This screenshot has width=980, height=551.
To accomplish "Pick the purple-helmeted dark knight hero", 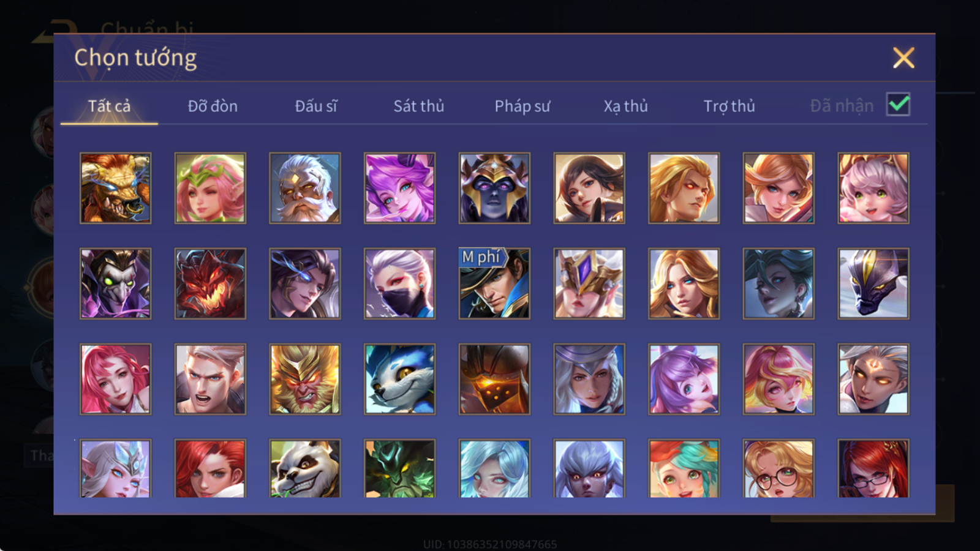I will (x=494, y=188).
